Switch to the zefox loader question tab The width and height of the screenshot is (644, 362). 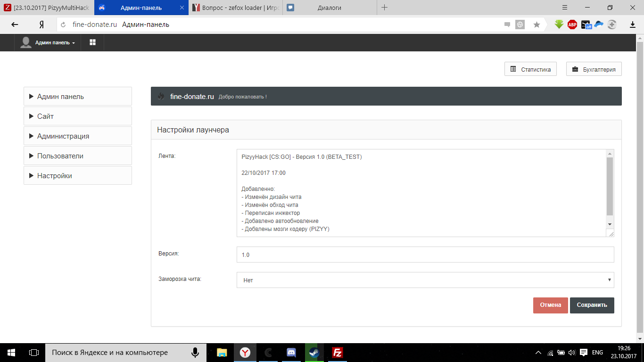[235, 8]
